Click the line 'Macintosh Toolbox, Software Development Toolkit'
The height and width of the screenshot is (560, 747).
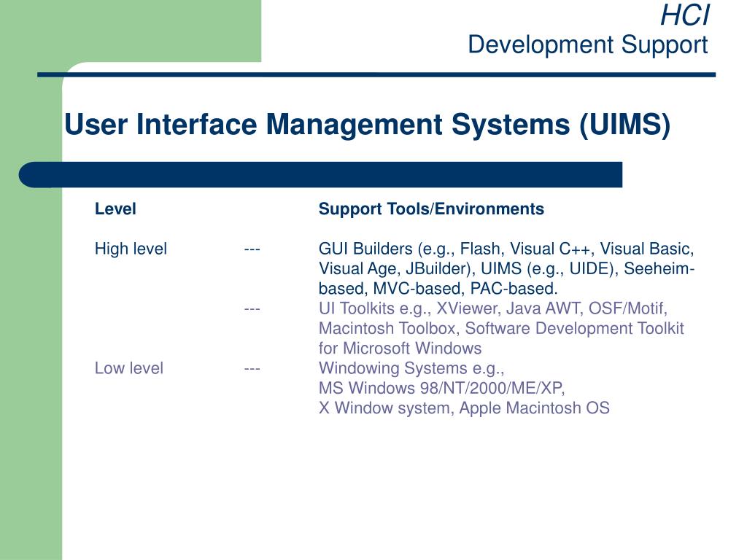[501, 329]
